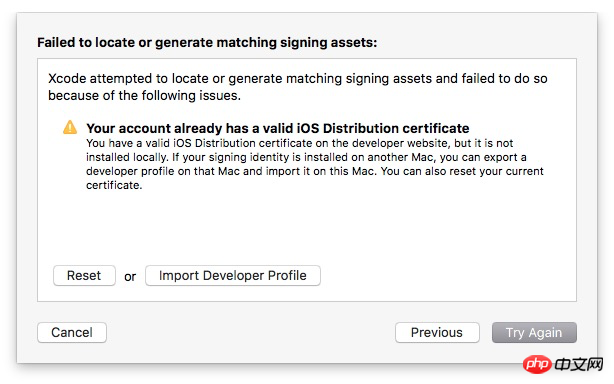Cancel the signing assets dialog

(72, 333)
